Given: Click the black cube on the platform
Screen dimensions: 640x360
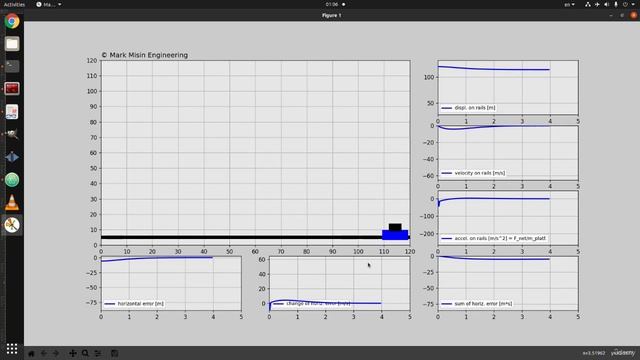Looking at the screenshot, I should pos(395,227).
